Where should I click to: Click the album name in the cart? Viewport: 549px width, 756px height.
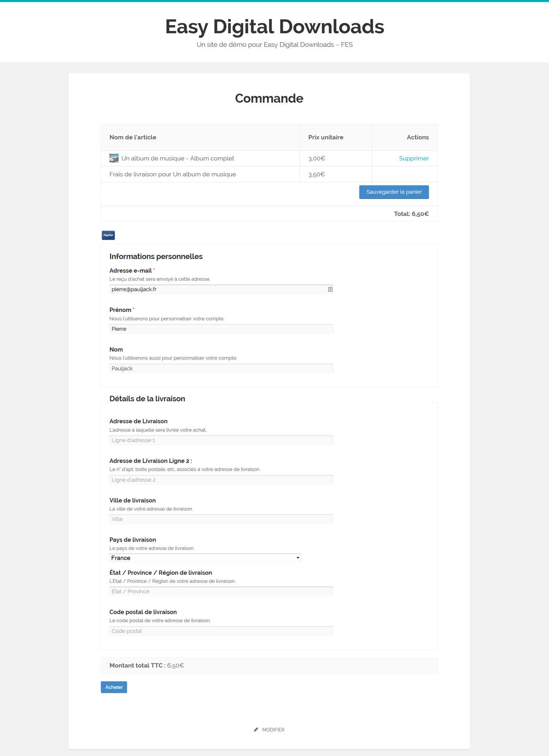click(177, 158)
